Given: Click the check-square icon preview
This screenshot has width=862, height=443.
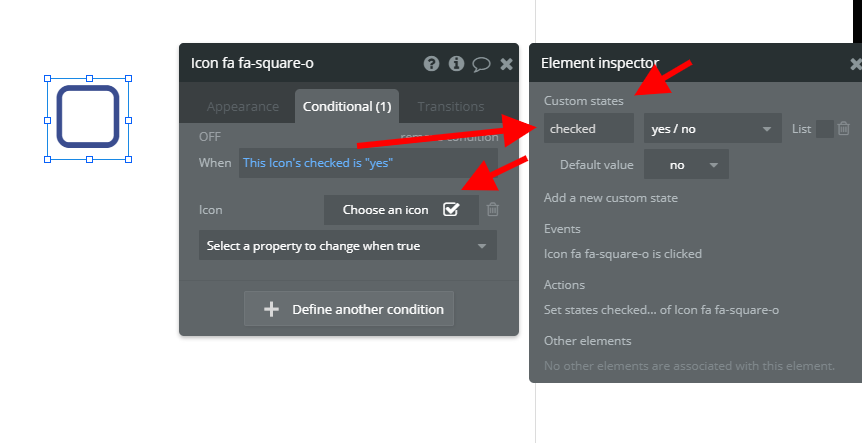Looking at the screenshot, I should coord(451,209).
